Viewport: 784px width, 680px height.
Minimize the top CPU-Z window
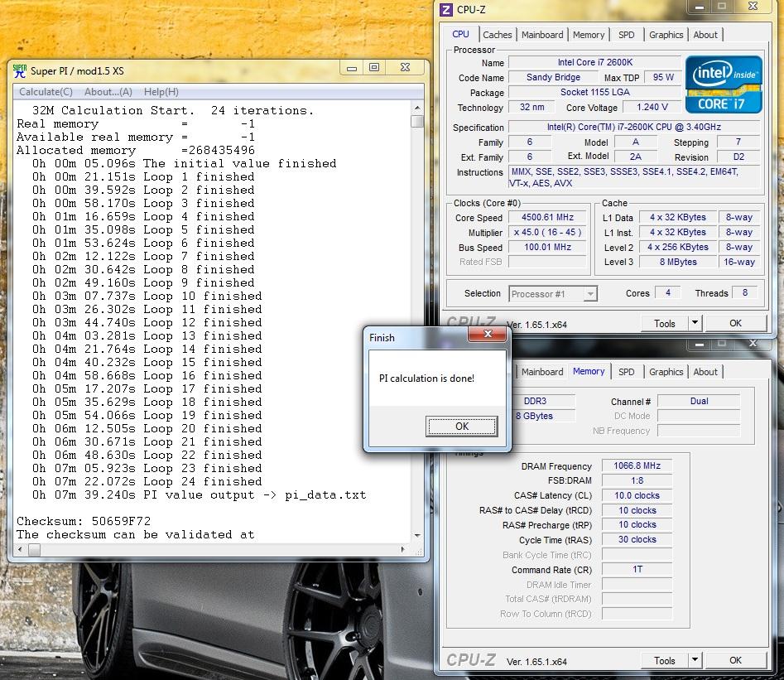point(700,7)
